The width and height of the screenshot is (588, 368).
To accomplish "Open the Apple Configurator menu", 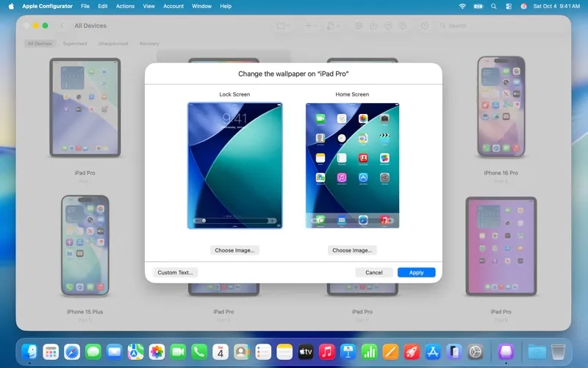I will (x=47, y=6).
